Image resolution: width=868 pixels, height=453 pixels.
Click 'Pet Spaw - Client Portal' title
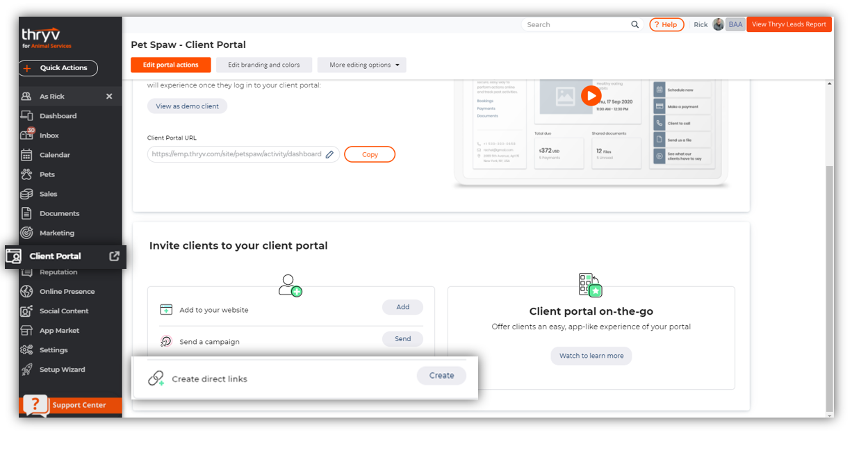click(188, 44)
